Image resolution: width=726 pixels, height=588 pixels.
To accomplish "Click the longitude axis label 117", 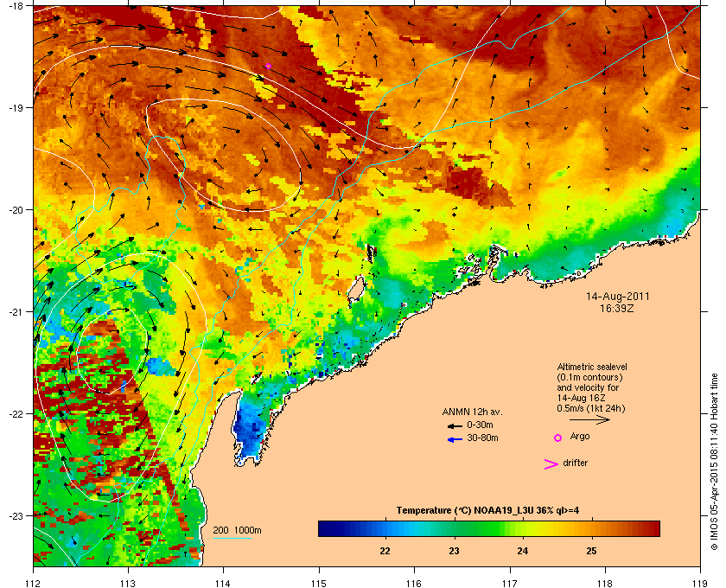I will pos(509,584).
